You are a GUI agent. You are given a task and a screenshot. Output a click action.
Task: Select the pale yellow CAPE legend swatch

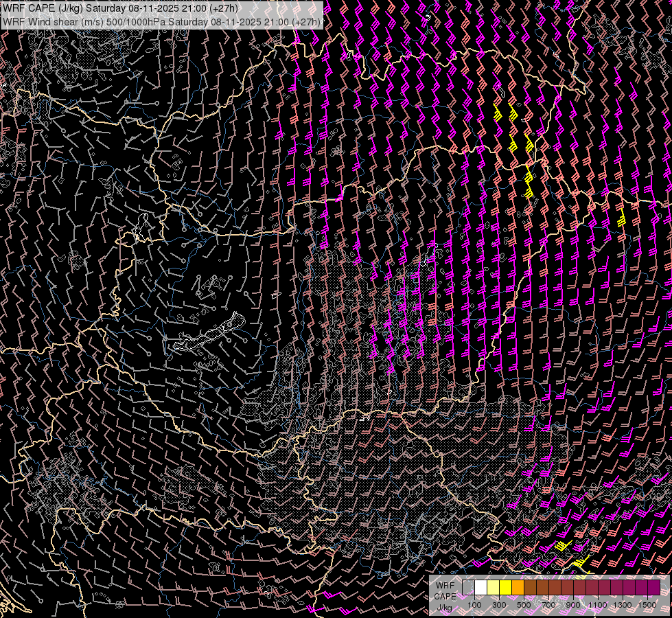click(494, 587)
